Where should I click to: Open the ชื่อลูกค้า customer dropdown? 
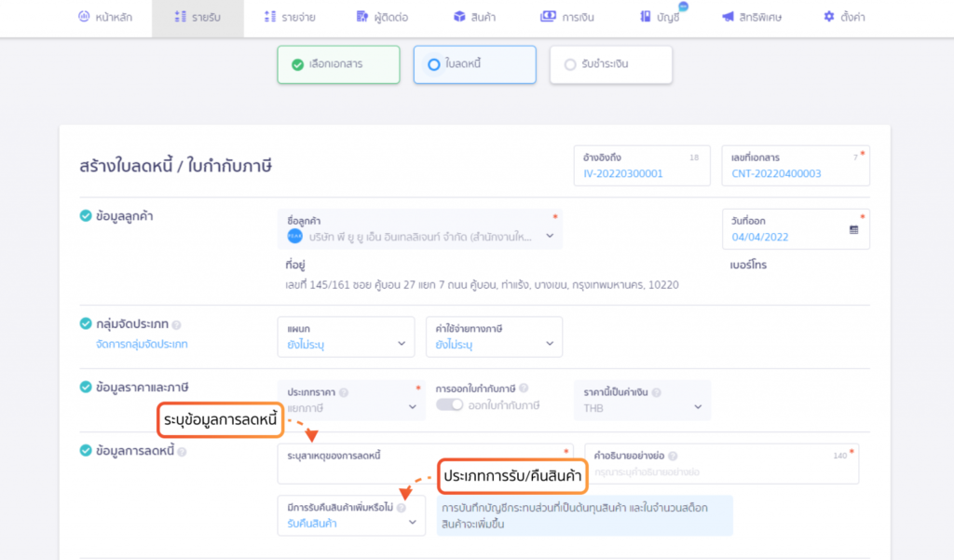[x=420, y=229]
